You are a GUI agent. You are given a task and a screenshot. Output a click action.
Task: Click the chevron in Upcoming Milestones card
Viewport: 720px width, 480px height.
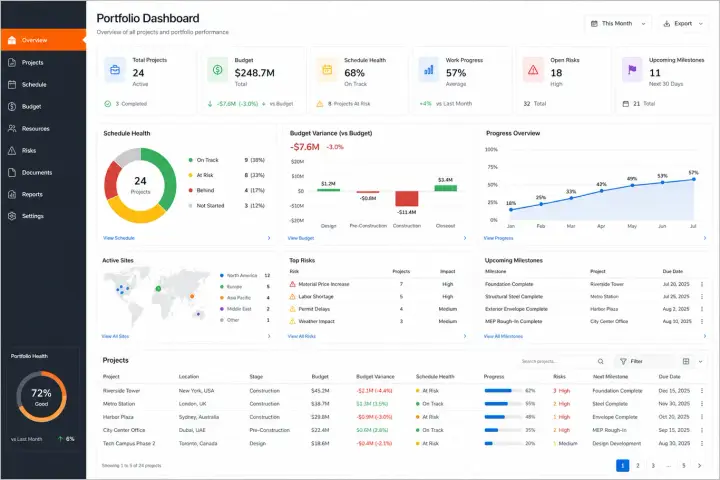tap(705, 336)
